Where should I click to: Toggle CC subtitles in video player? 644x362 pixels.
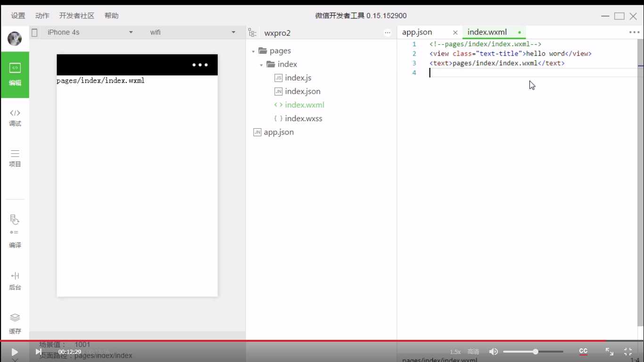(x=583, y=351)
